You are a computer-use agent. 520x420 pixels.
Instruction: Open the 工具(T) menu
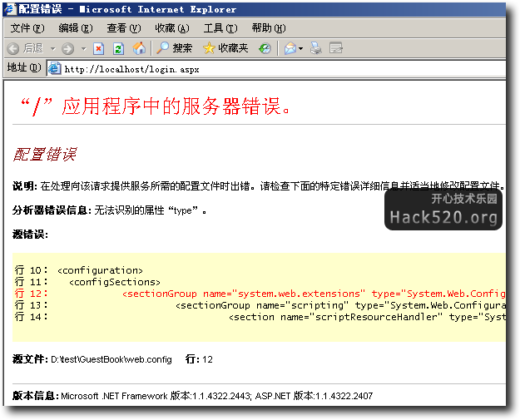click(x=220, y=28)
